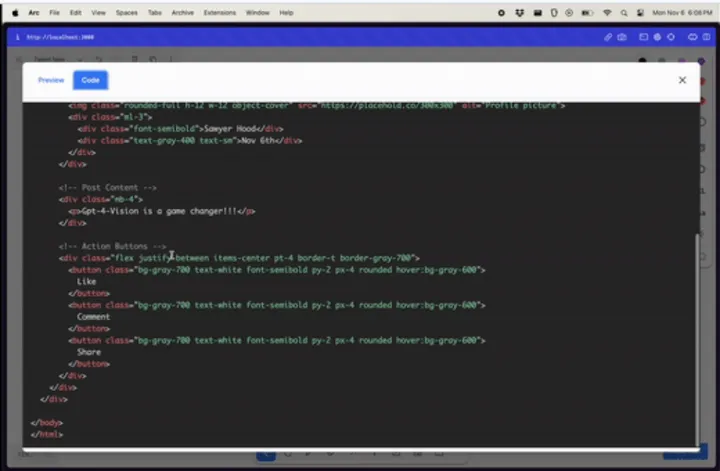Switch to the Preview tab
This screenshot has width=720, height=471.
click(x=51, y=80)
